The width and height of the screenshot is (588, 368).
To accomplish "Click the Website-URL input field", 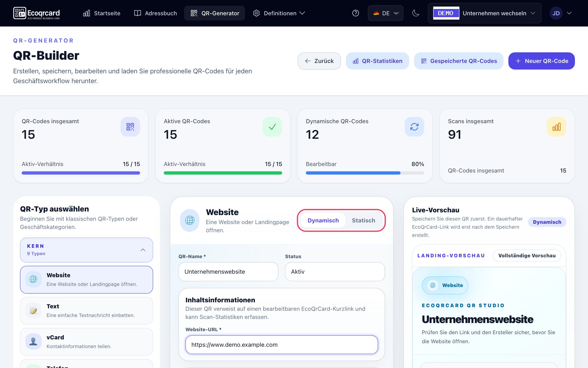I will pyautogui.click(x=281, y=345).
